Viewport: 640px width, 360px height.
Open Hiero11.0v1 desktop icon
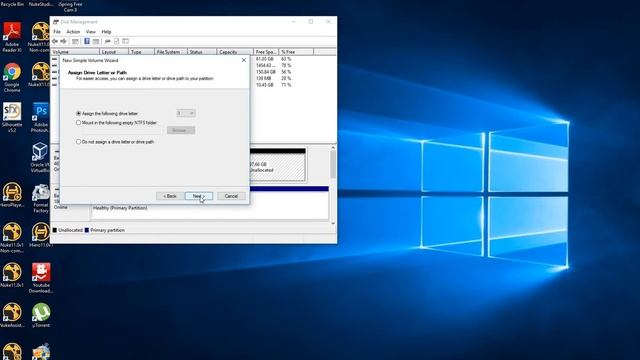pyautogui.click(x=40, y=235)
